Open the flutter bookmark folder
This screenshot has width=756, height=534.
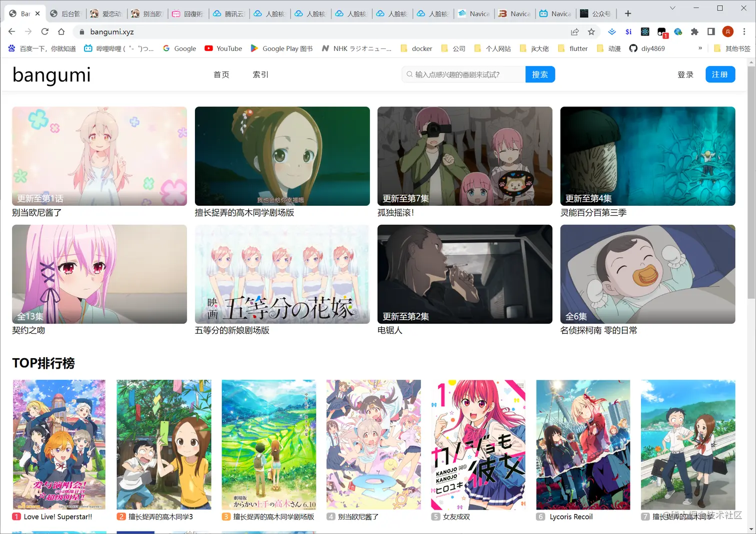point(572,48)
